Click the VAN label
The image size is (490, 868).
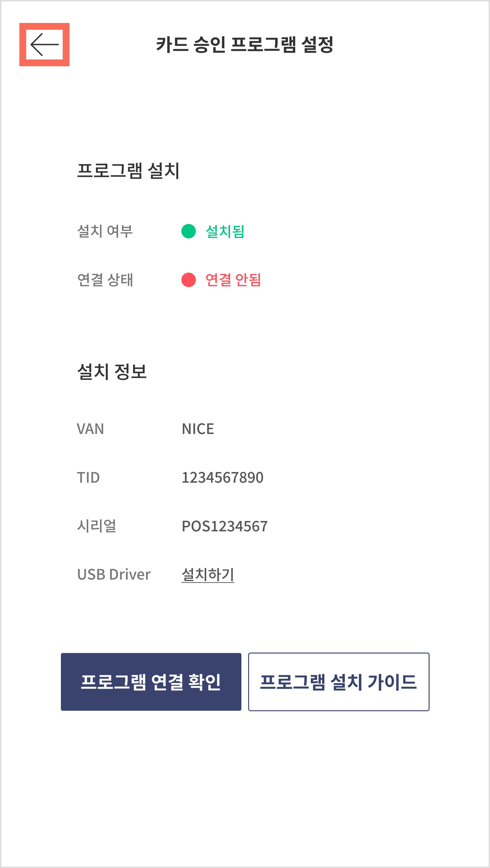point(90,429)
